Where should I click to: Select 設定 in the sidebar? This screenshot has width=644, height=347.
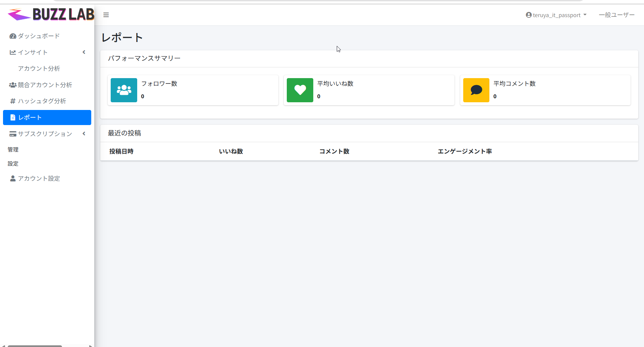tap(13, 164)
